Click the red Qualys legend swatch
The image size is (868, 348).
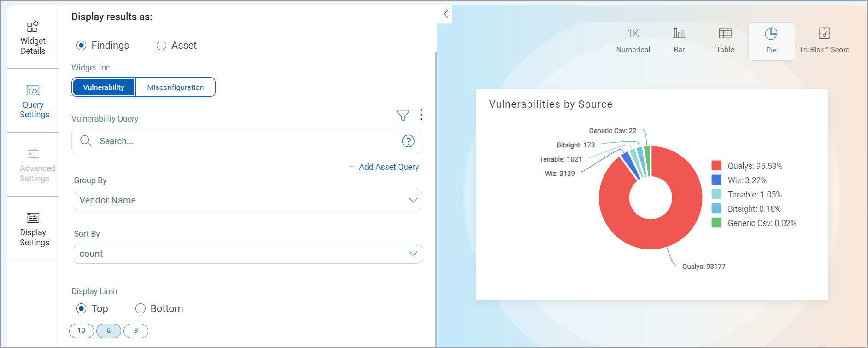tap(716, 166)
